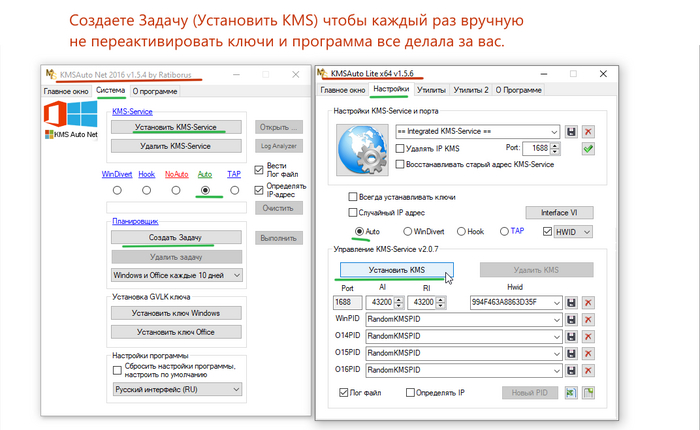Image resolution: width=700 pixels, height=430 pixels.
Task: Open the Утилиты tab
Action: [431, 90]
